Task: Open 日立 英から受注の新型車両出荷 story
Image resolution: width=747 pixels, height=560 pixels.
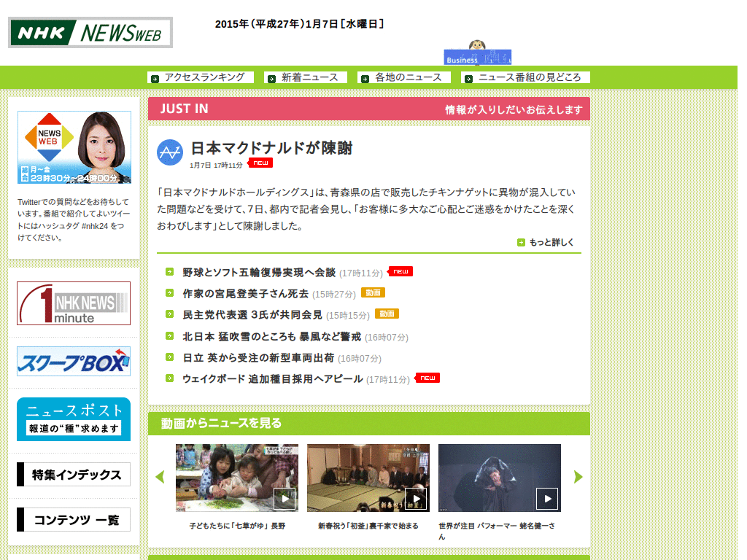Action: [258, 357]
